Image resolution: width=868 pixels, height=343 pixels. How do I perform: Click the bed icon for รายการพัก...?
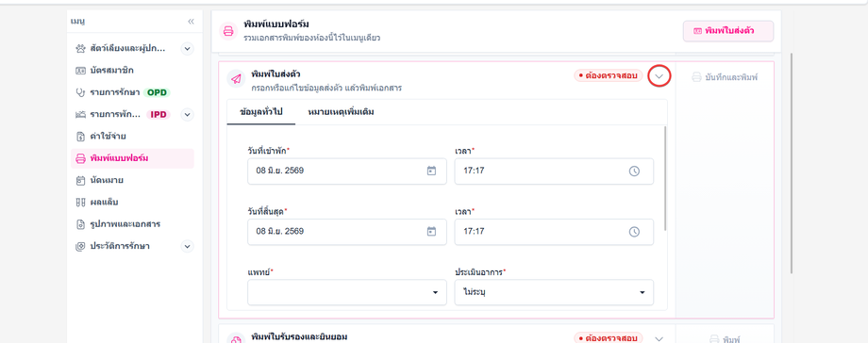coord(80,115)
